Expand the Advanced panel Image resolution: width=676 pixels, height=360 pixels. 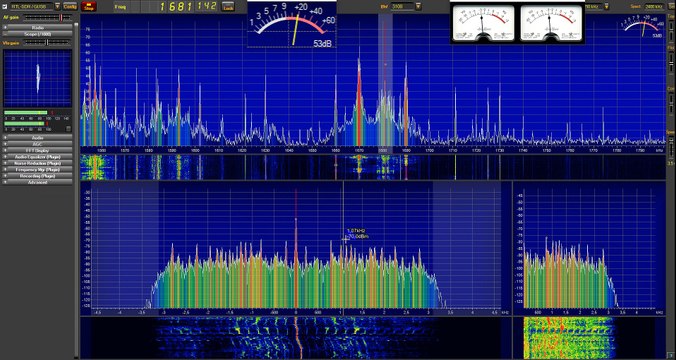(38, 182)
